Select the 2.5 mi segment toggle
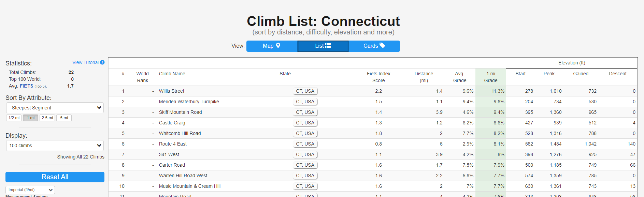Screen dimensions: 644x197 [47, 118]
